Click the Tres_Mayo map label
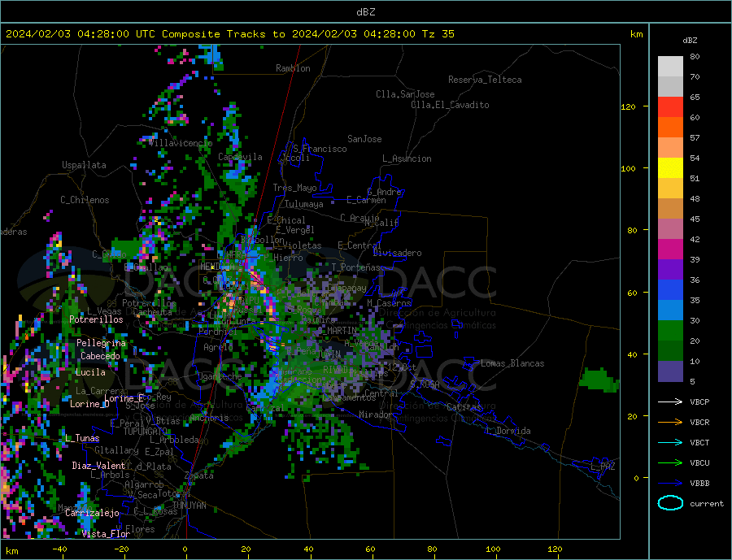The image size is (732, 560). click(x=294, y=188)
